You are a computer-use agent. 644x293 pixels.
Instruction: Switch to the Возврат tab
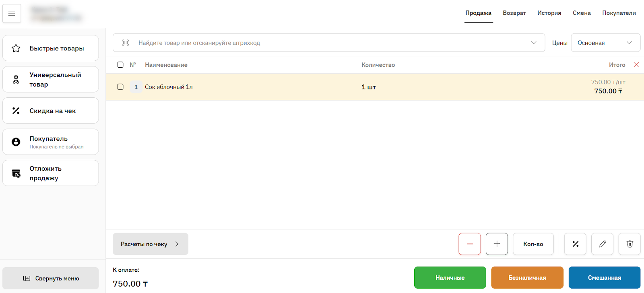pos(514,13)
